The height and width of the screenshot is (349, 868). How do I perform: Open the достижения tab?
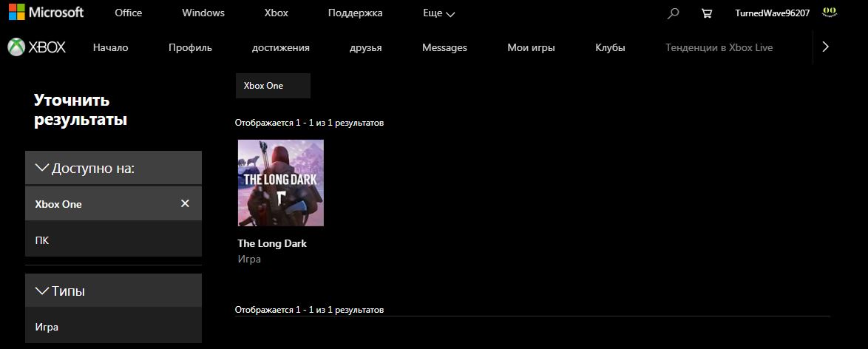[280, 47]
